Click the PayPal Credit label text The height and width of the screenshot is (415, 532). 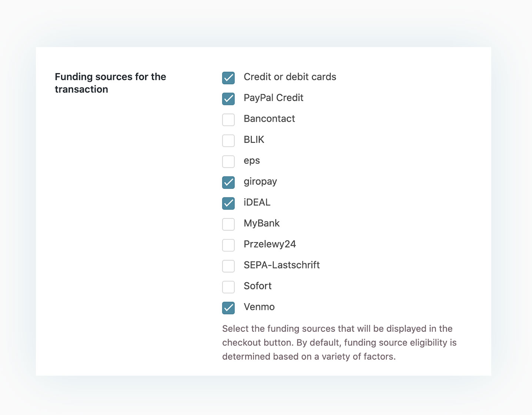[273, 98]
